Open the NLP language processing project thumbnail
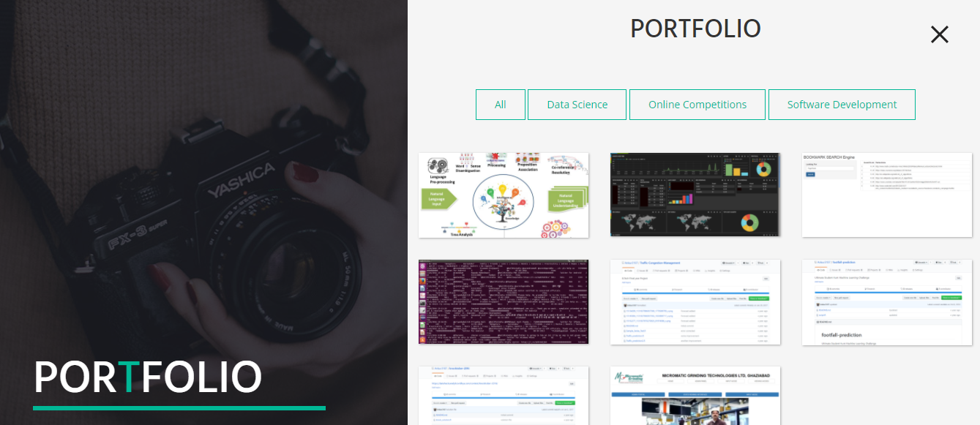 pyautogui.click(x=503, y=195)
